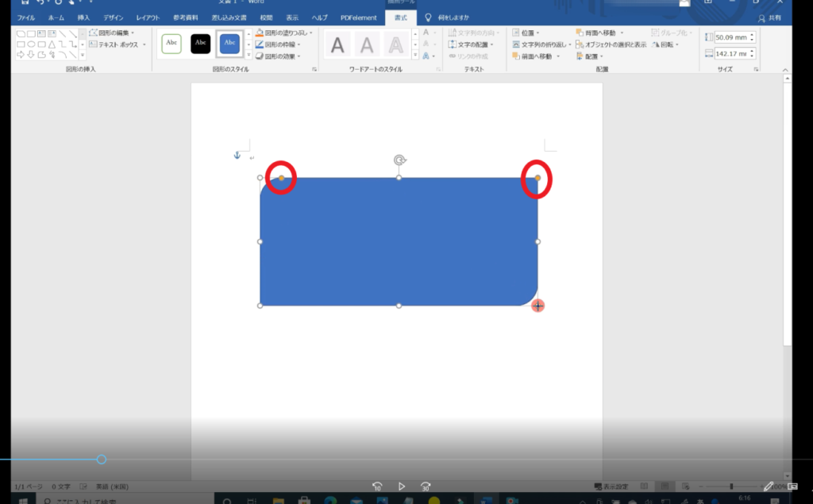Expand the shape styles gallery more arrow
The height and width of the screenshot is (504, 813).
tap(249, 55)
